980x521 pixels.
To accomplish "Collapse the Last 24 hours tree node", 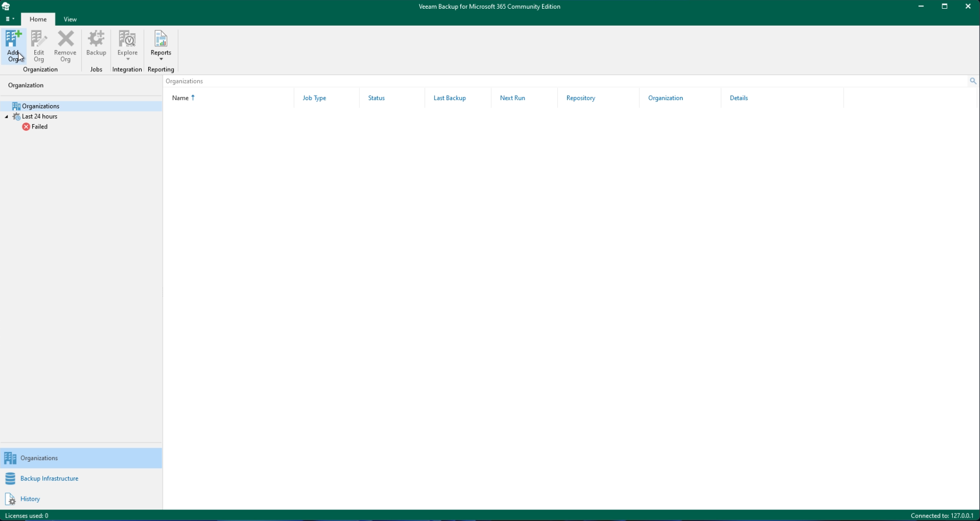I will click(5, 117).
